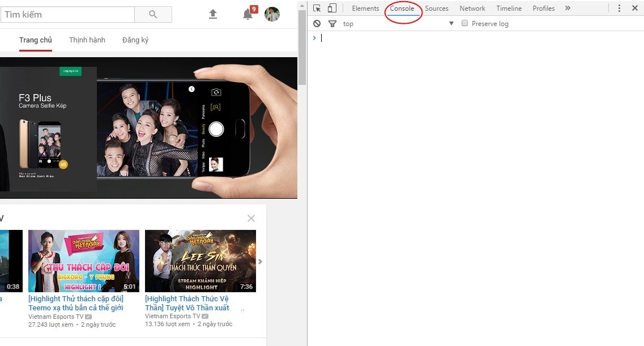Image resolution: width=644 pixels, height=346 pixels.
Task: Click the Lee Sin Thách Thức Thần Quyền thumbnail
Action: pos(201,261)
